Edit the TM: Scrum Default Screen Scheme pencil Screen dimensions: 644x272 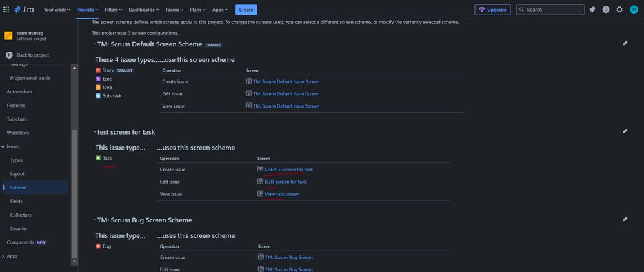click(625, 43)
